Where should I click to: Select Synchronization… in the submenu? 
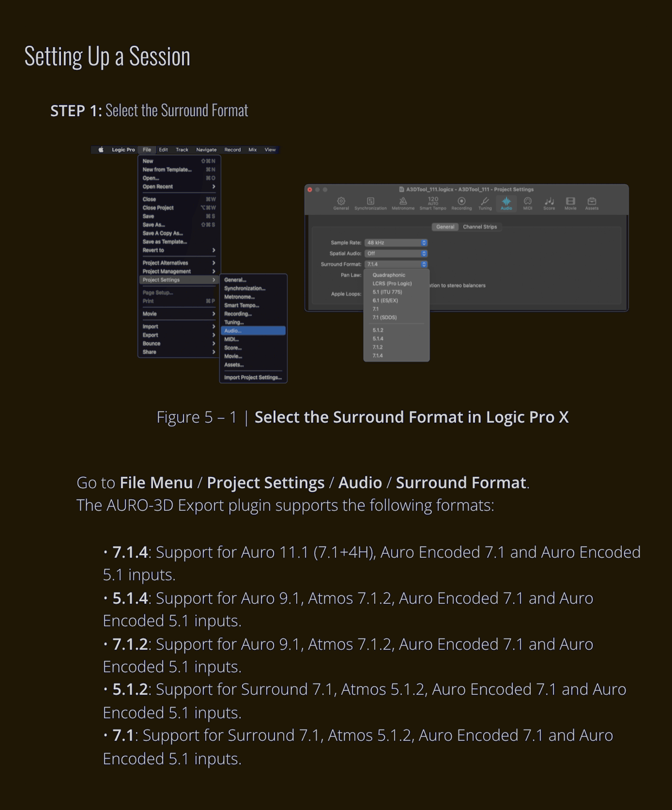coord(253,288)
